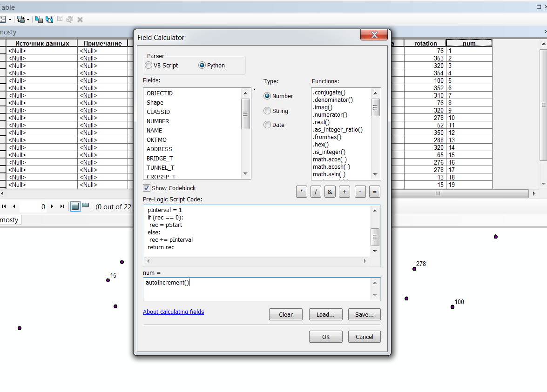This screenshot has height=392, width=547.
Task: Go to the next record
Action: tap(52, 206)
